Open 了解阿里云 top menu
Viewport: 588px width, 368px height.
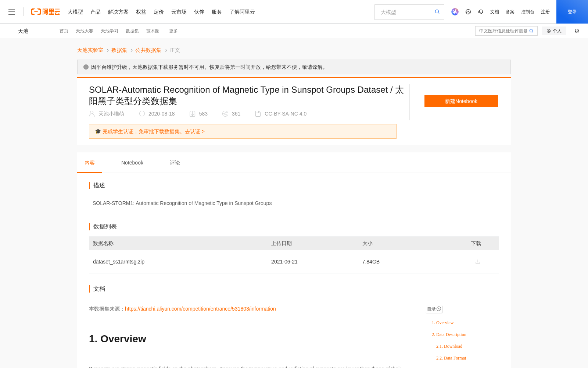(242, 12)
